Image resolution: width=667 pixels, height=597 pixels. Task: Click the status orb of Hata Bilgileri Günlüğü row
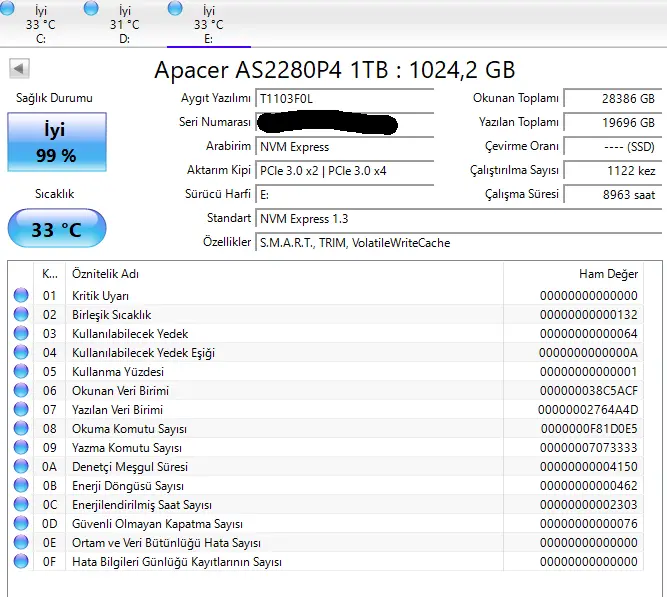(x=21, y=561)
